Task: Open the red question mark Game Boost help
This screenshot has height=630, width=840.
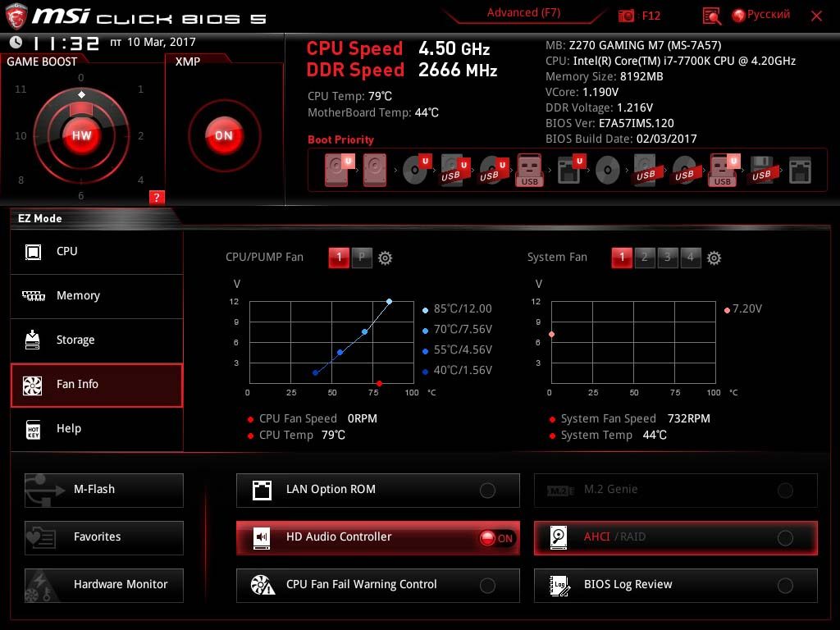Action: (x=157, y=197)
